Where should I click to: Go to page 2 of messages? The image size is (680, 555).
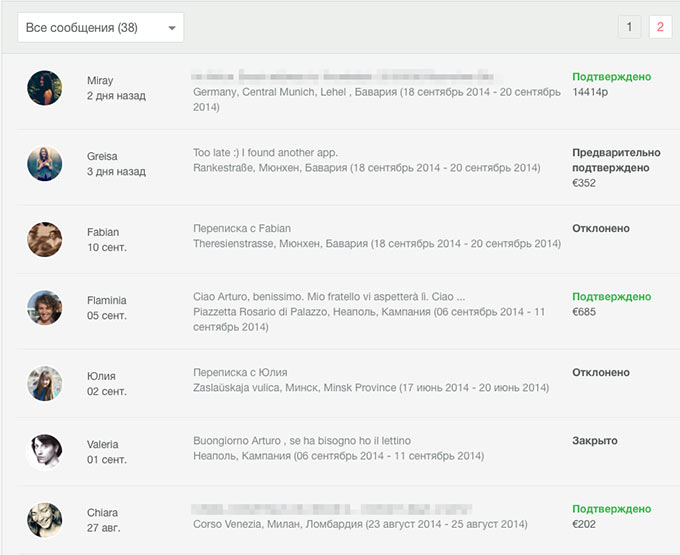pos(660,27)
